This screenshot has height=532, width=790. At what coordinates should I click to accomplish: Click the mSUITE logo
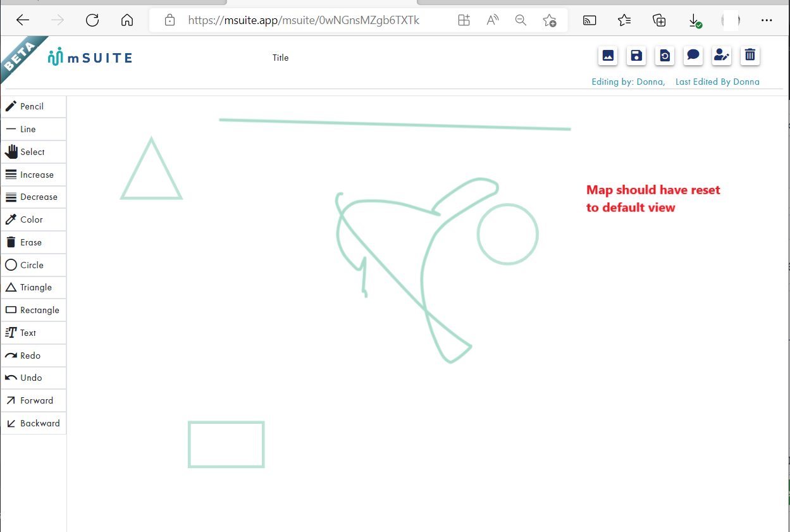click(89, 57)
